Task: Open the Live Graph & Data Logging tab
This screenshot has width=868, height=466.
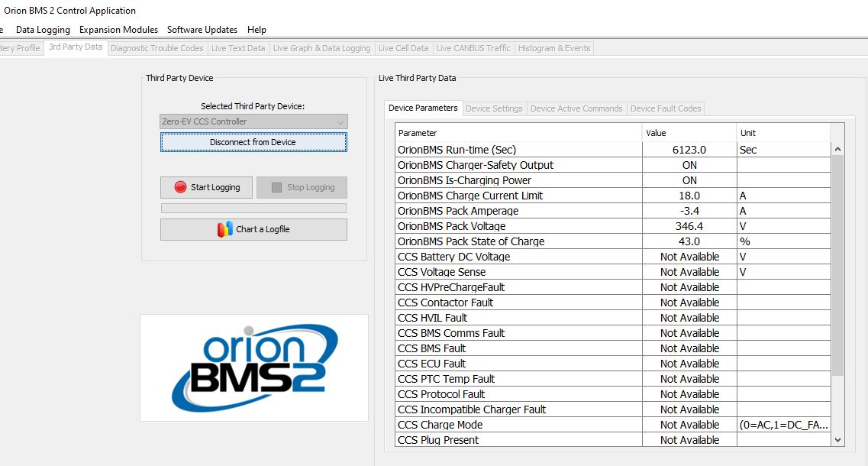Action: click(321, 48)
